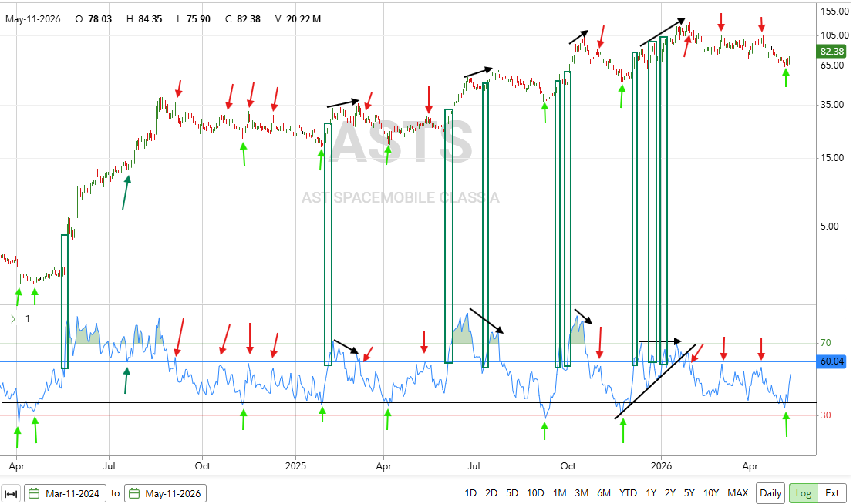
Task: Select the 6M time range
Action: [604, 493]
